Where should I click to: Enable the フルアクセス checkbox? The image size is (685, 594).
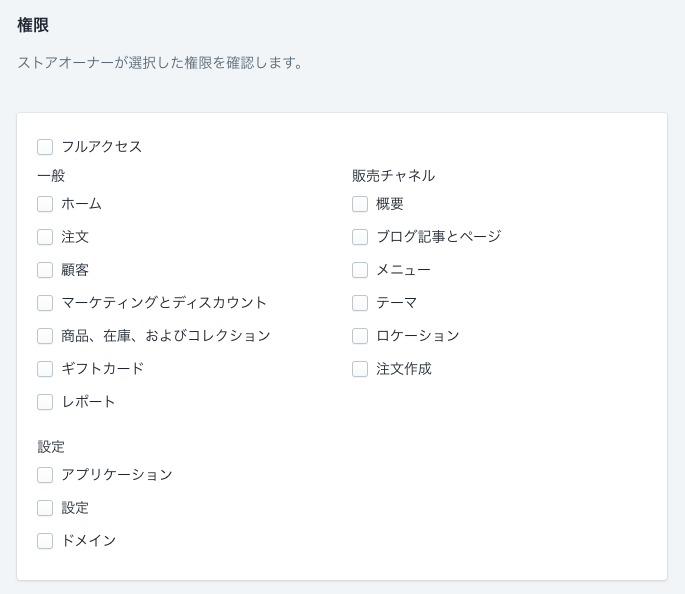tap(45, 147)
